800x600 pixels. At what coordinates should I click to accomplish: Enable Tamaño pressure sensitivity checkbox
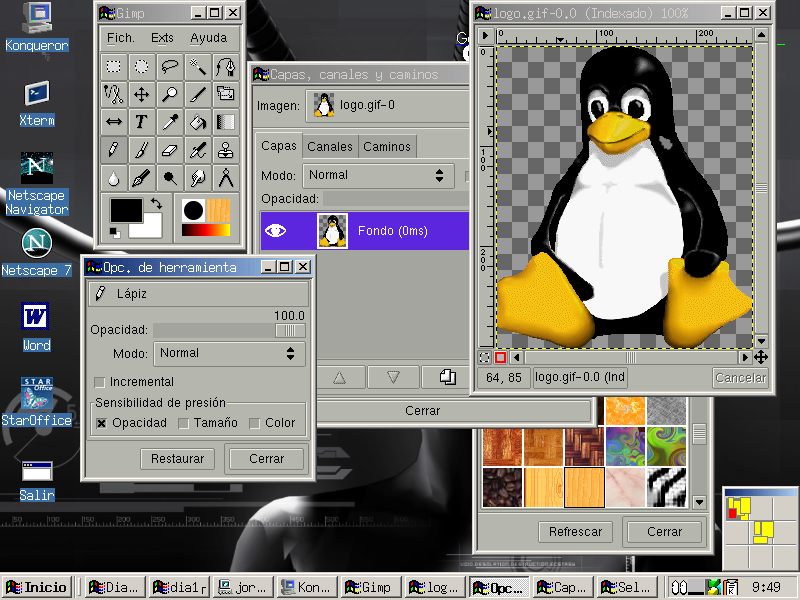184,423
